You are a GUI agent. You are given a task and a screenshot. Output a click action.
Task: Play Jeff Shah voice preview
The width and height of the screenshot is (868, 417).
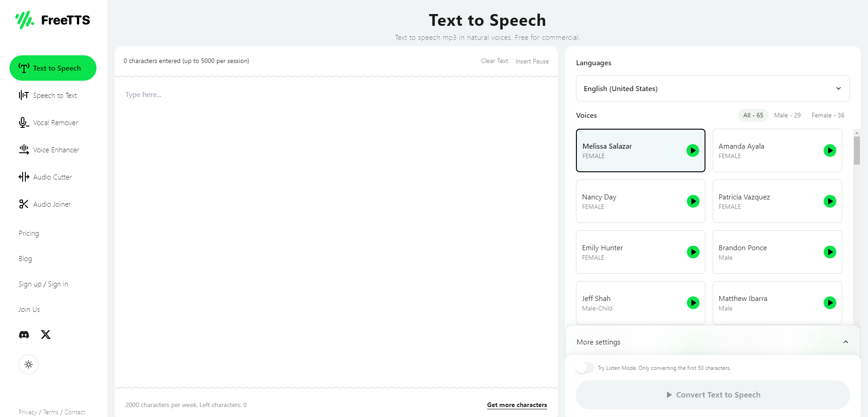coord(693,303)
